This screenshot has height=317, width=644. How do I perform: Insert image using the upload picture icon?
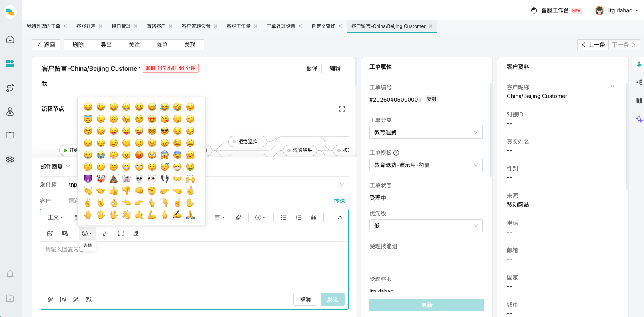50,233
